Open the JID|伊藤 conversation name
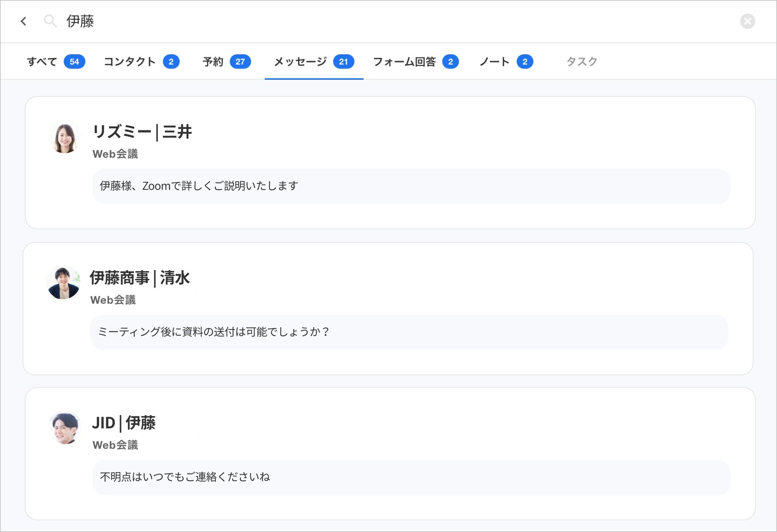The height and width of the screenshot is (532, 777). 124,423
